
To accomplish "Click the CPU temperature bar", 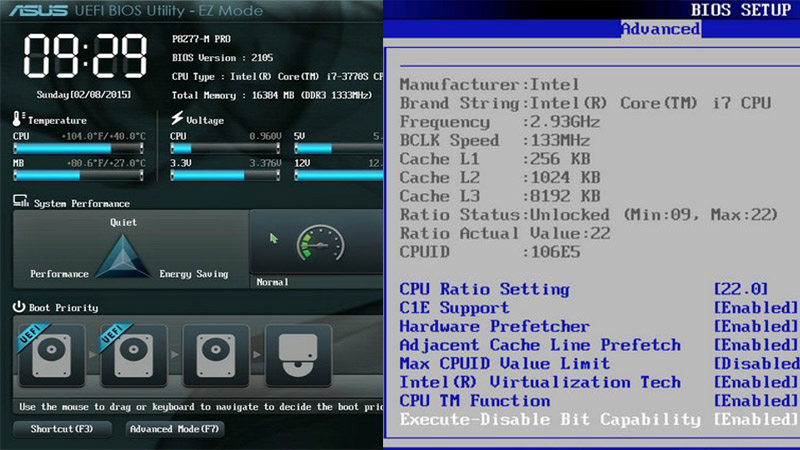I will click(x=78, y=148).
